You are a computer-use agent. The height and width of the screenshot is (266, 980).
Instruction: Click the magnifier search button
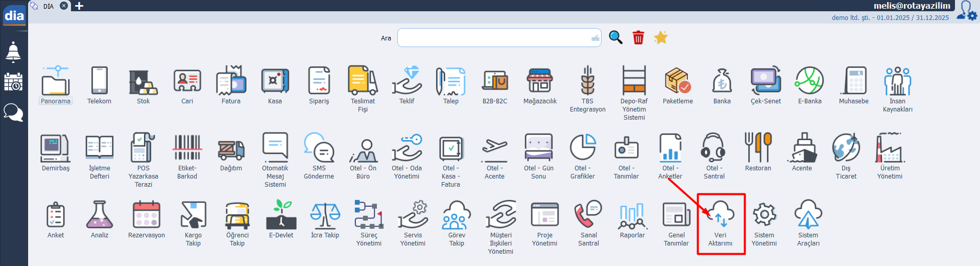click(x=615, y=37)
